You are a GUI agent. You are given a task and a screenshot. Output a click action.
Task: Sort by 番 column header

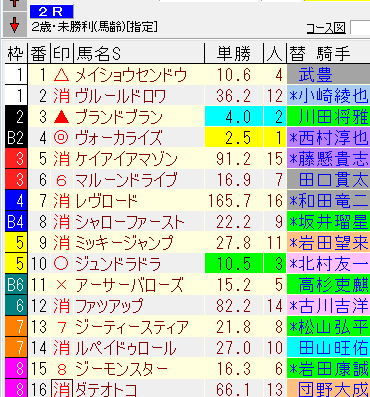coord(39,53)
